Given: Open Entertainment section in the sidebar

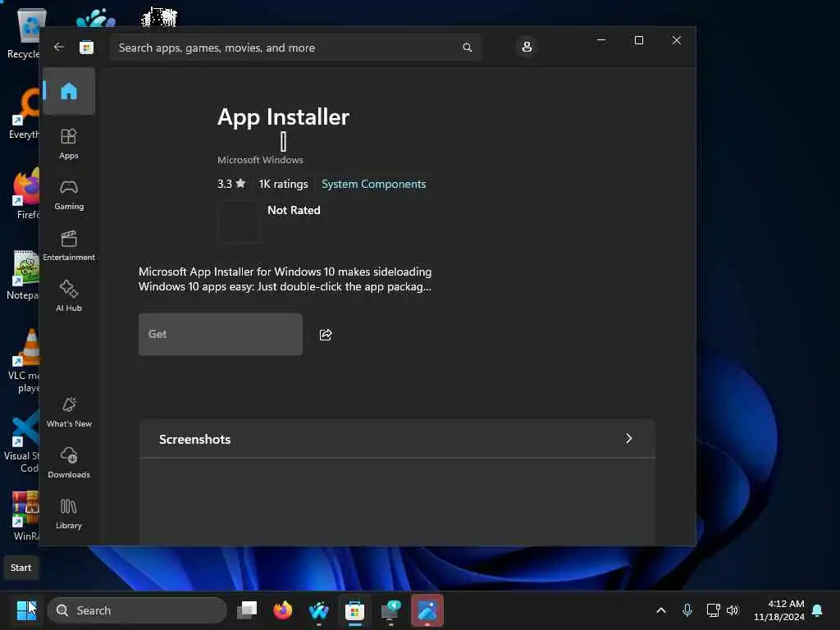Looking at the screenshot, I should tap(69, 246).
